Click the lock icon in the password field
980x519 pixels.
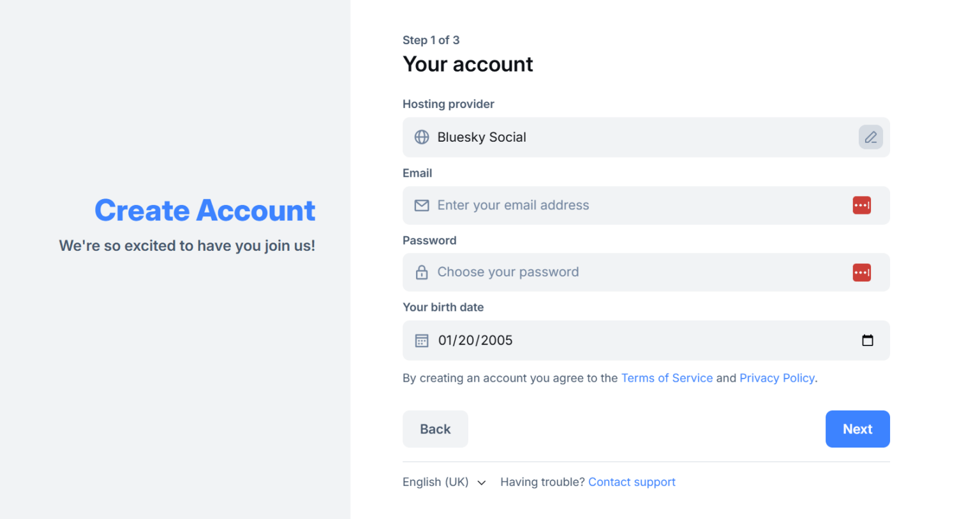(422, 272)
